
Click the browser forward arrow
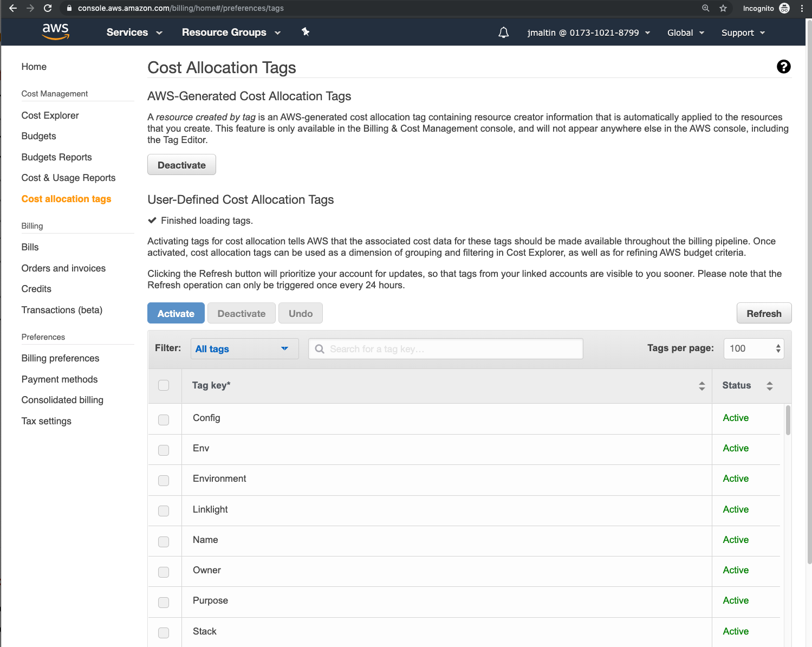30,8
